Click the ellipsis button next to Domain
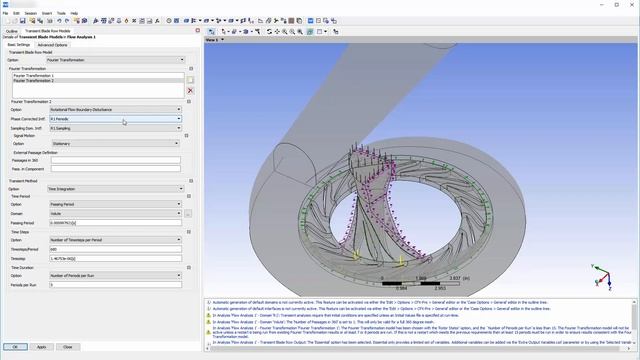Image resolution: width=640 pixels, height=360 pixels. [188, 213]
